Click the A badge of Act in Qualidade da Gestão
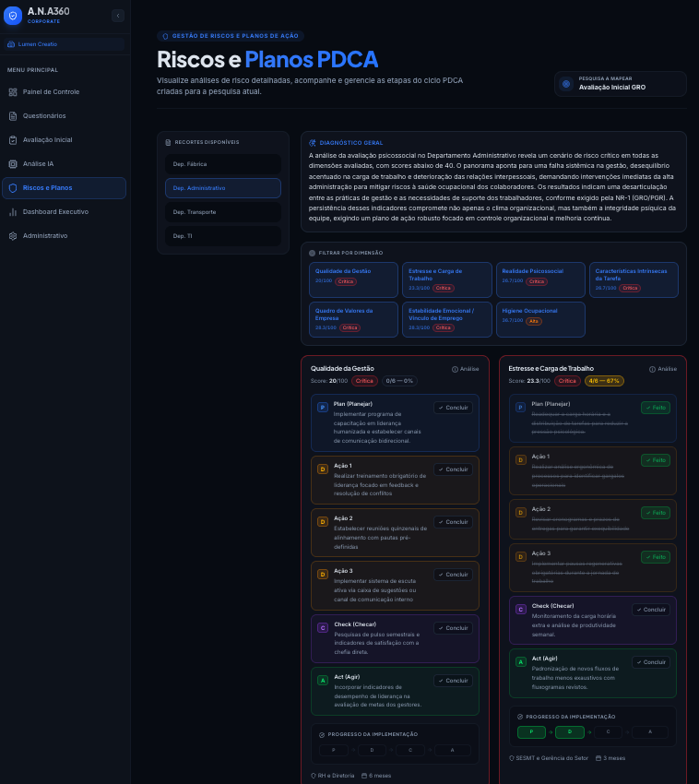 point(323,681)
